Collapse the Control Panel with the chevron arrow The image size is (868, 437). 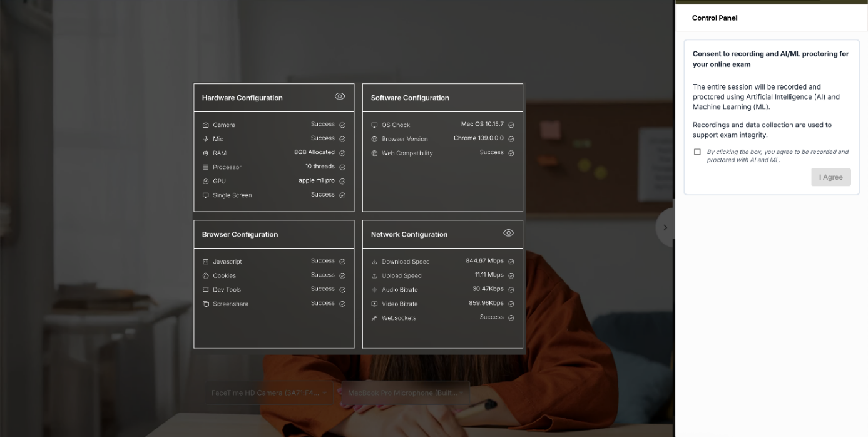click(x=665, y=228)
